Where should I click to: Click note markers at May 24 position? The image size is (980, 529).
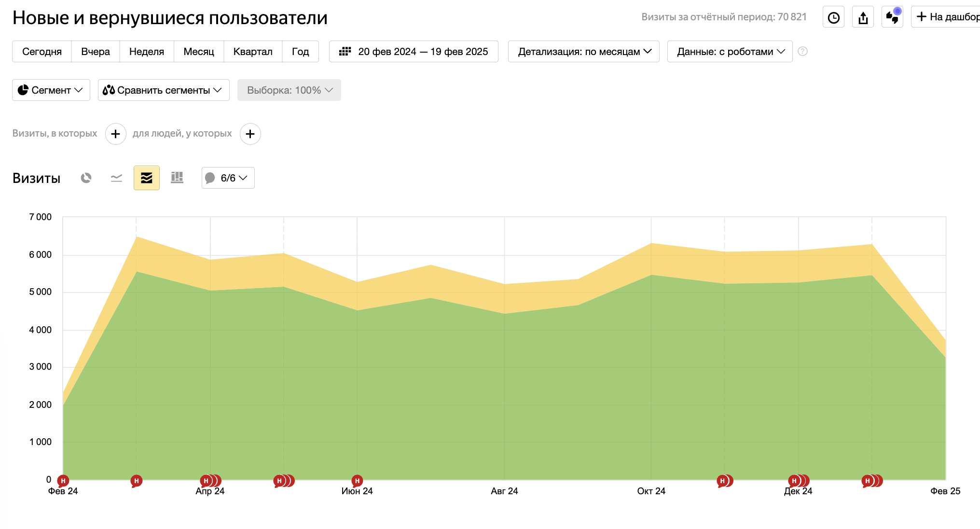[284, 481]
